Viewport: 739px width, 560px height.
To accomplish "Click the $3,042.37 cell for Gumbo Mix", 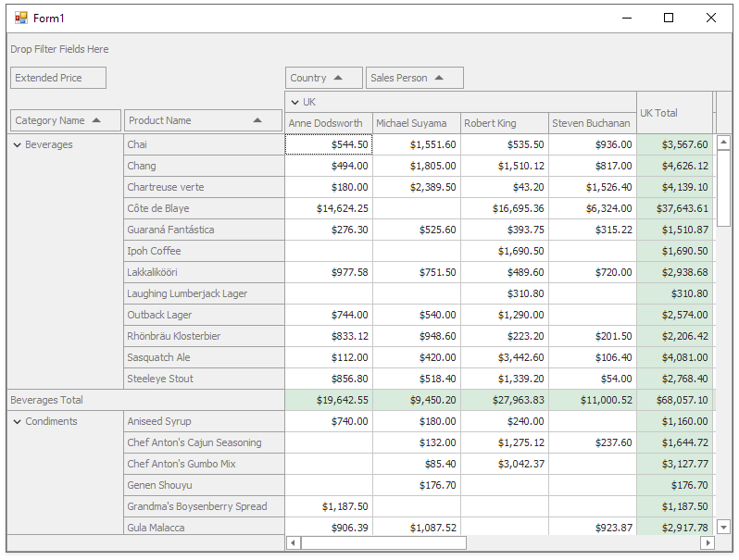I will tap(505, 464).
